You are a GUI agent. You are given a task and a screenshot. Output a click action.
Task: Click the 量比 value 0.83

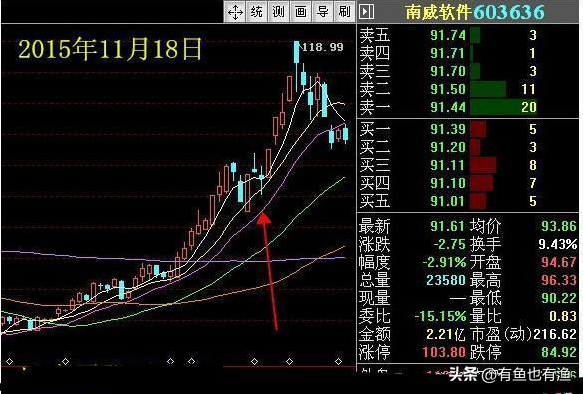click(x=563, y=316)
